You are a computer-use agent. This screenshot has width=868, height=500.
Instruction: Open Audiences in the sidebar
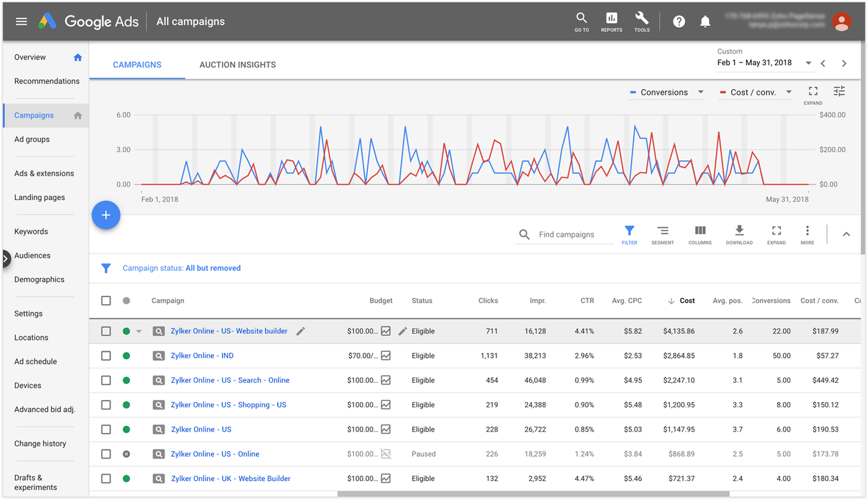pos(32,255)
